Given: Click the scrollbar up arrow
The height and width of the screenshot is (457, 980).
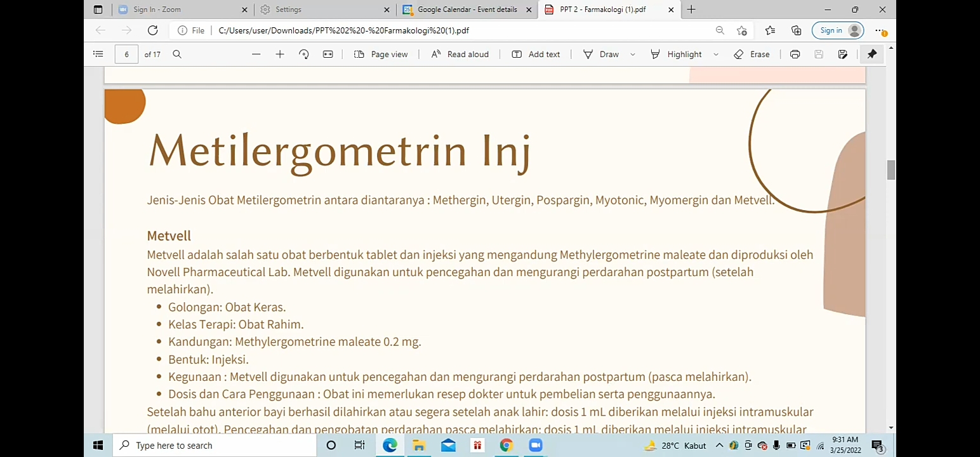Looking at the screenshot, I should [x=891, y=48].
